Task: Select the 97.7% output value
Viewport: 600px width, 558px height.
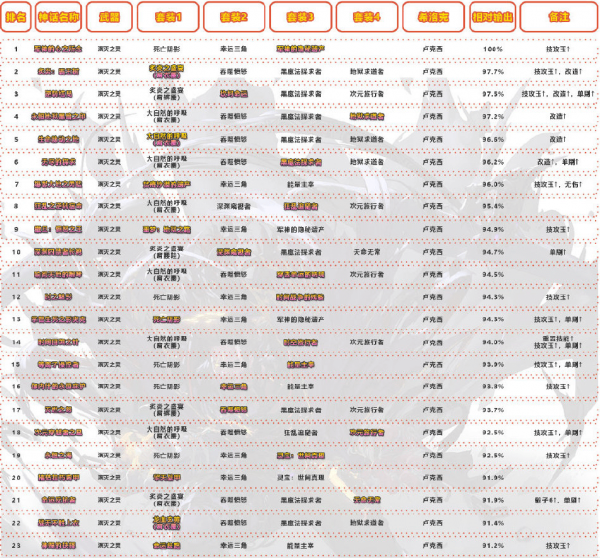Action: (x=493, y=72)
